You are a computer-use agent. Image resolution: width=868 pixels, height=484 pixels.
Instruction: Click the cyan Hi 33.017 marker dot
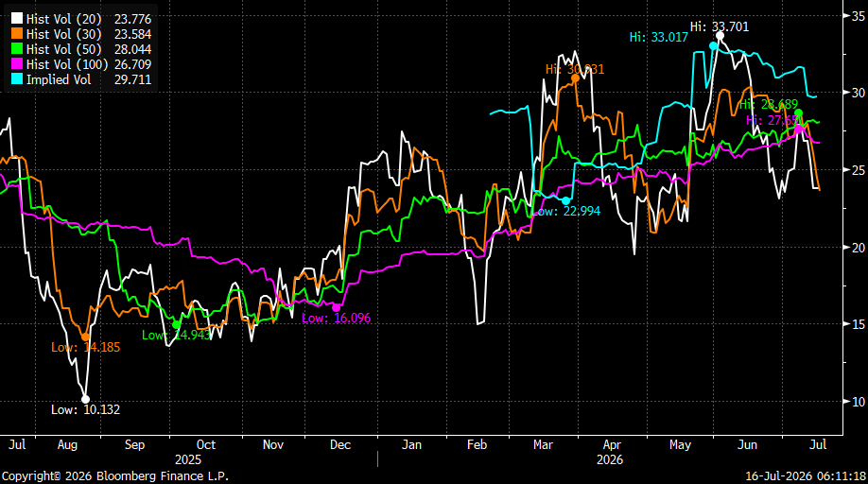click(x=714, y=46)
